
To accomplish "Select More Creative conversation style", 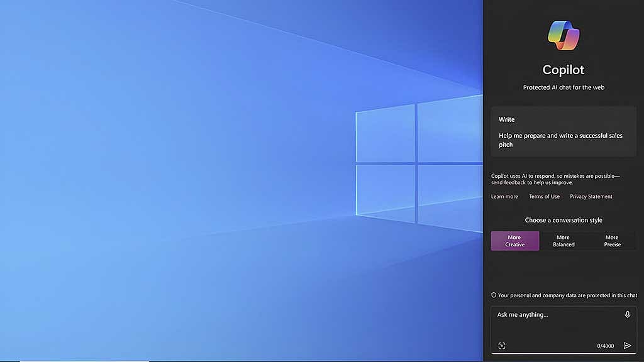I will (x=515, y=241).
